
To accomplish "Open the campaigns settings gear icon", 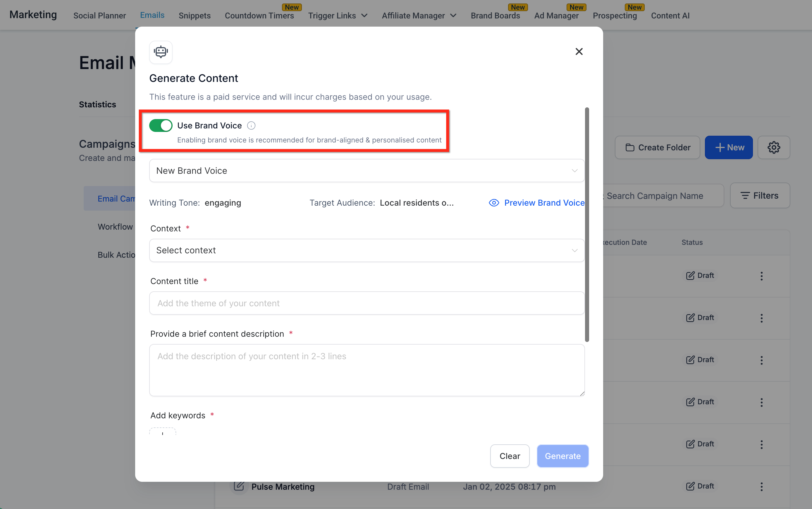I will [x=774, y=147].
